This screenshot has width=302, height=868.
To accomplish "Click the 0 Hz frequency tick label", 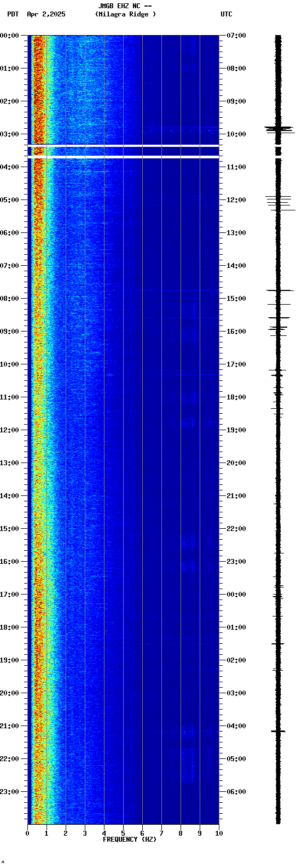I will [27, 833].
